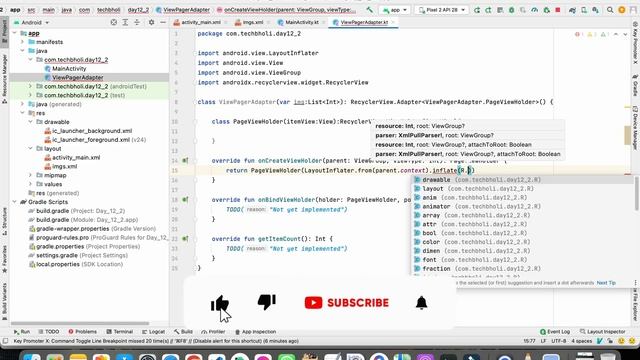Click the Device Manager toolbar icon
This screenshot has height=360, width=640.
point(584,9)
